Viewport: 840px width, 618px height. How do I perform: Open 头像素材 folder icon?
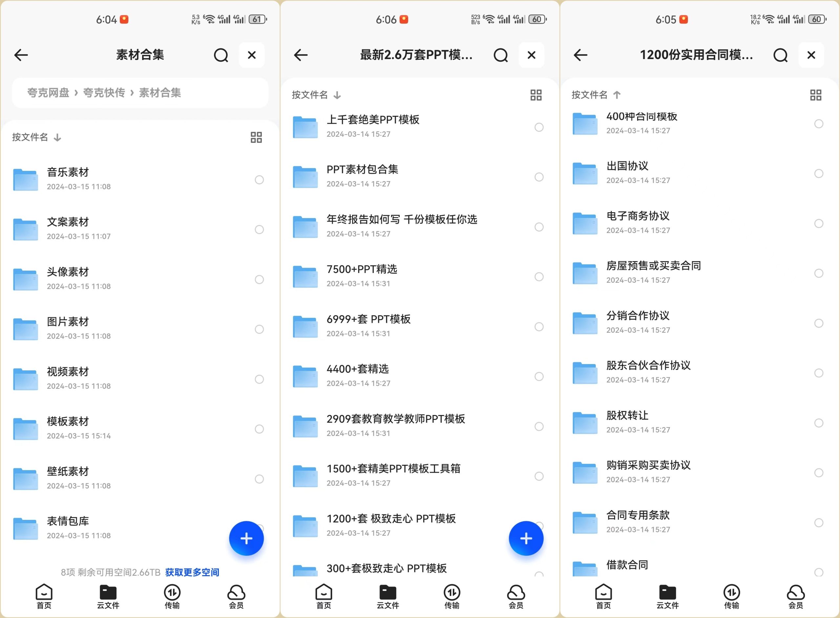point(26,279)
